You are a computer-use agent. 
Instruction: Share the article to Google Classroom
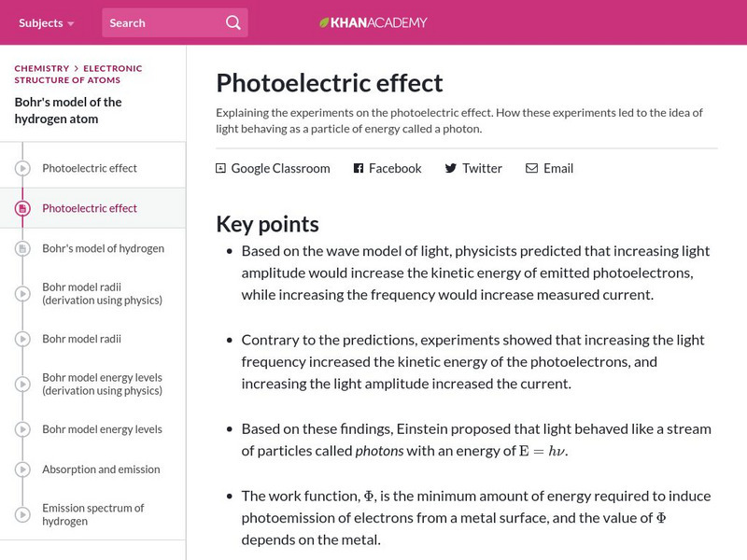280,169
